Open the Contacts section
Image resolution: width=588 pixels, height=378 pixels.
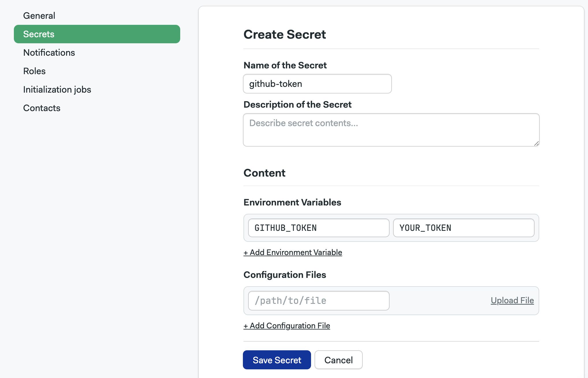(x=42, y=108)
